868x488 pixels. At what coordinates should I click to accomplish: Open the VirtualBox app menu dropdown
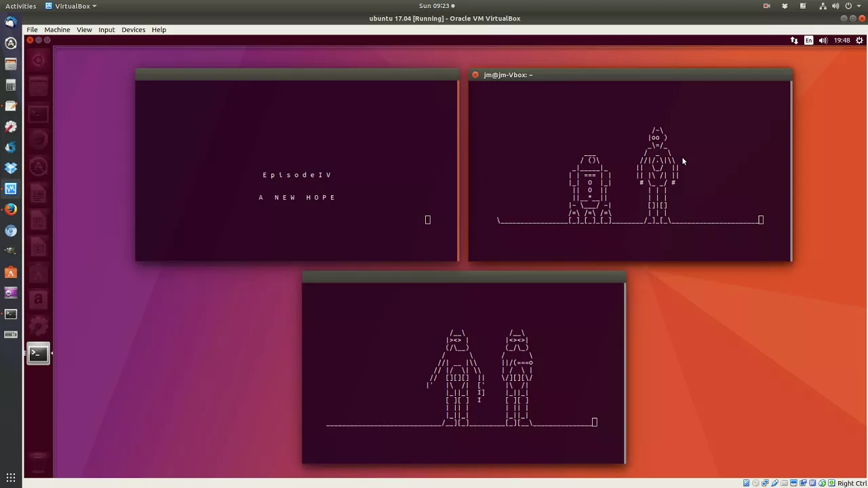click(x=71, y=6)
